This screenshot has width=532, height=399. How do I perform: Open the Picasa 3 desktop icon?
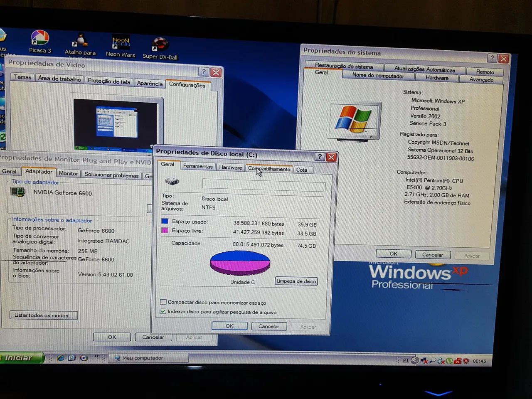(x=40, y=42)
